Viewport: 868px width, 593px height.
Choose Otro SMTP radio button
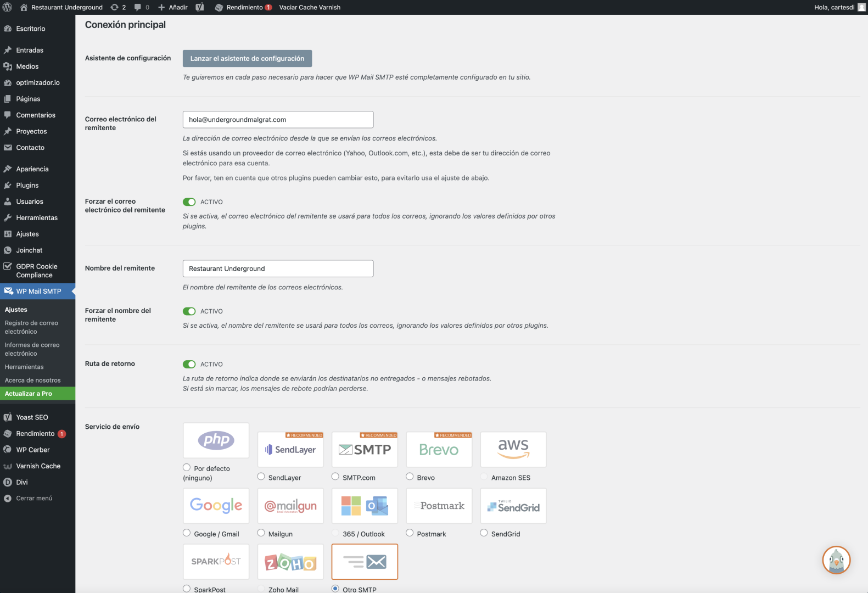click(x=335, y=589)
